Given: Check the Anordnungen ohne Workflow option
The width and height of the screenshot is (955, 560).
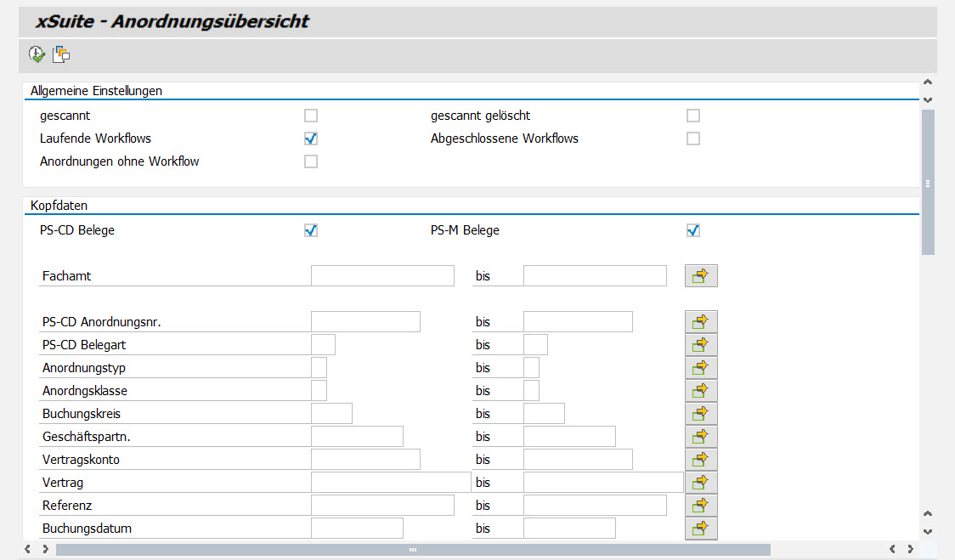Looking at the screenshot, I should (311, 161).
